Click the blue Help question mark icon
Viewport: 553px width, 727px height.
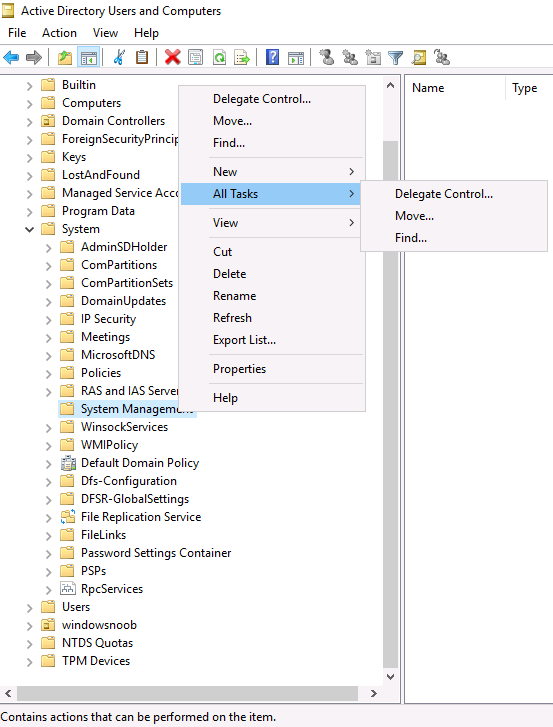tap(273, 57)
